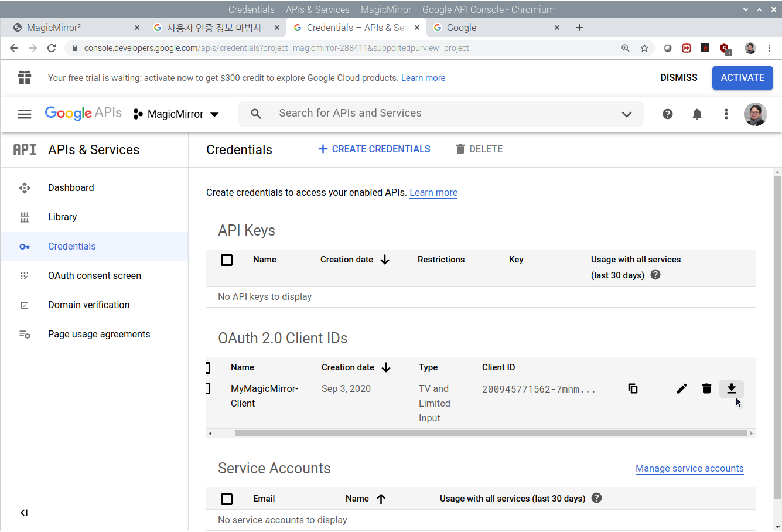Image resolution: width=782 pixels, height=532 pixels.
Task: Open the notifications bell
Action: (x=696, y=114)
